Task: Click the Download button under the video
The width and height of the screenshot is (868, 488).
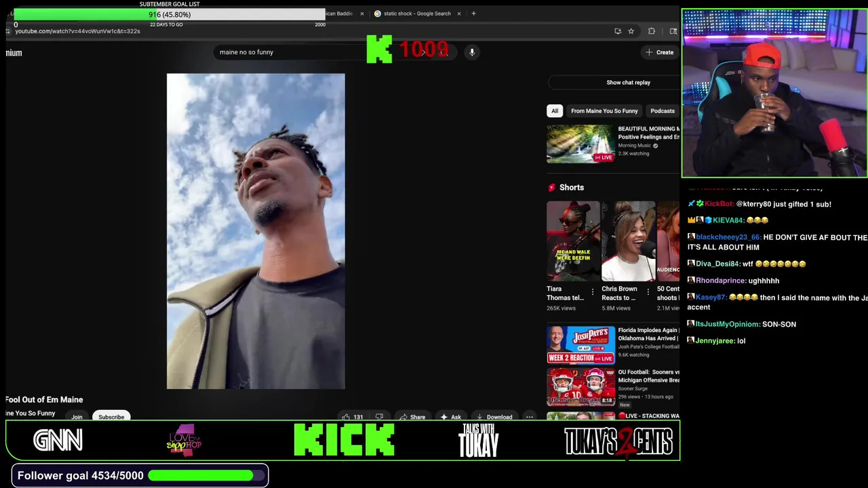Action: pos(494,417)
